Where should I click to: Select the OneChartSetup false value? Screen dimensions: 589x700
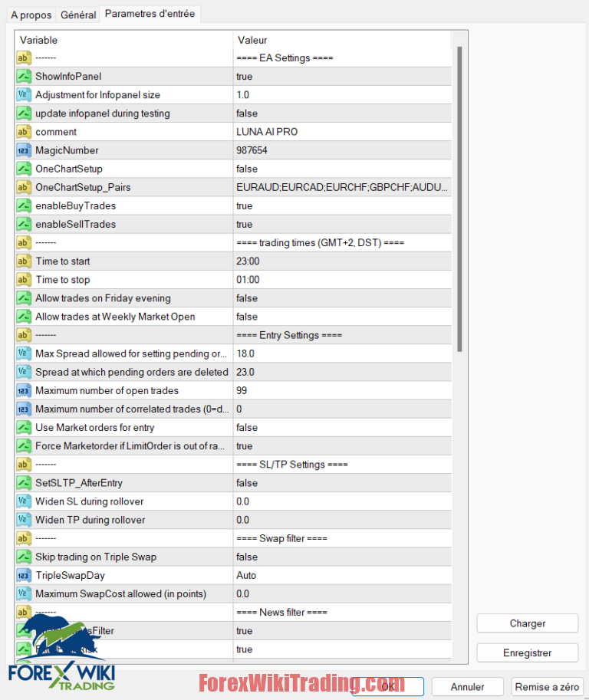point(343,169)
